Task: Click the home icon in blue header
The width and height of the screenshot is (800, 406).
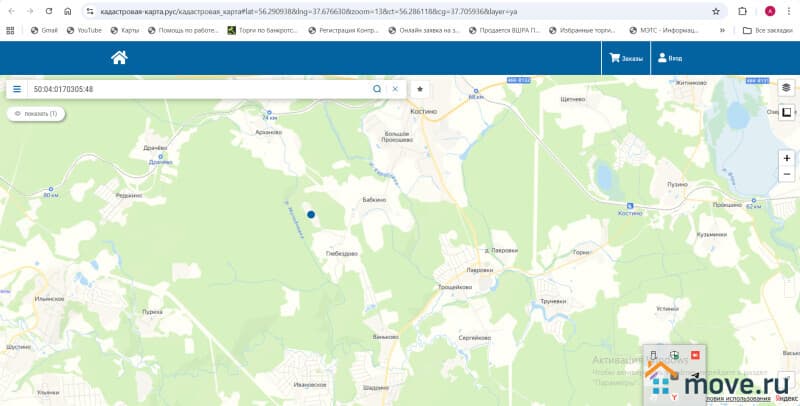Action: click(x=119, y=58)
